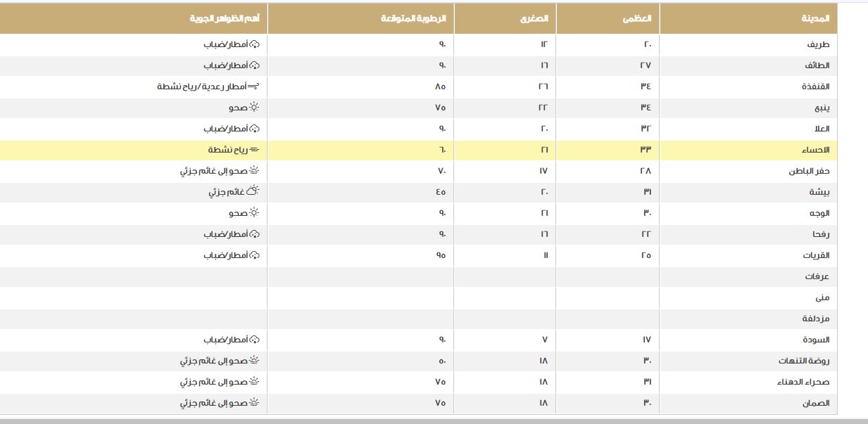This screenshot has width=868, height=424.
Task: Click the sunrise icon in حفر الباطن row
Action: [254, 171]
